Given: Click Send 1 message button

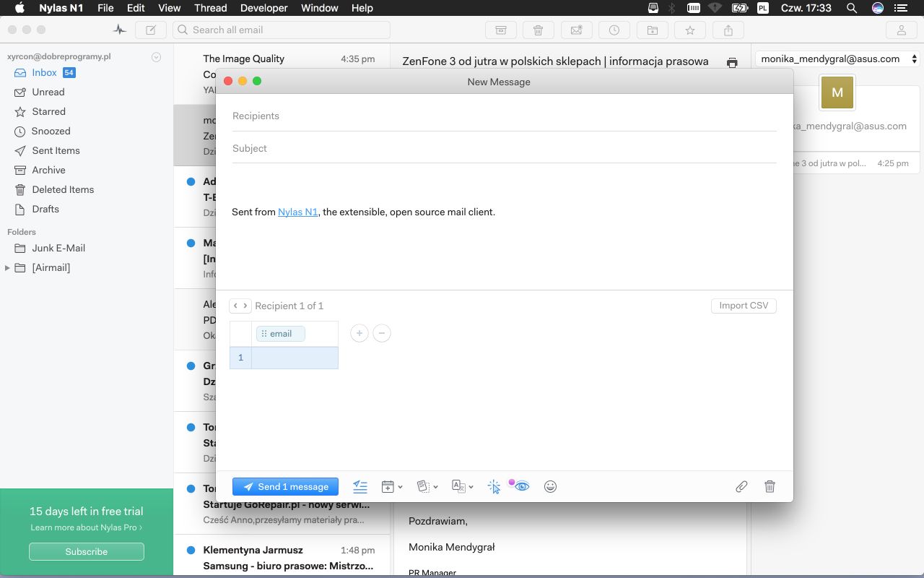Looking at the screenshot, I should point(285,487).
